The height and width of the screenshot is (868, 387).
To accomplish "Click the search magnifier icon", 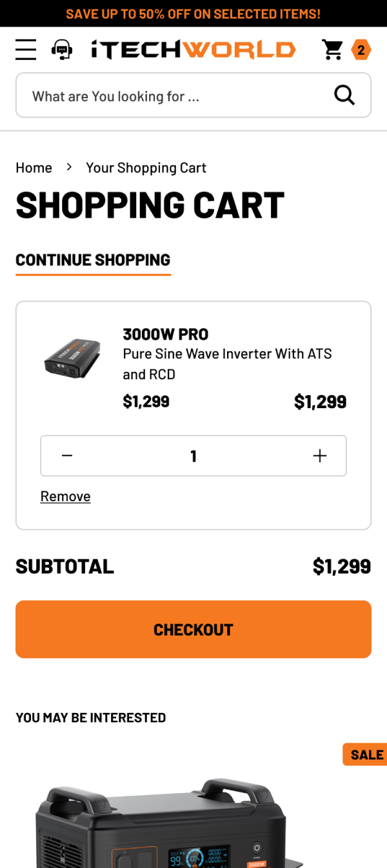I will pyautogui.click(x=344, y=96).
